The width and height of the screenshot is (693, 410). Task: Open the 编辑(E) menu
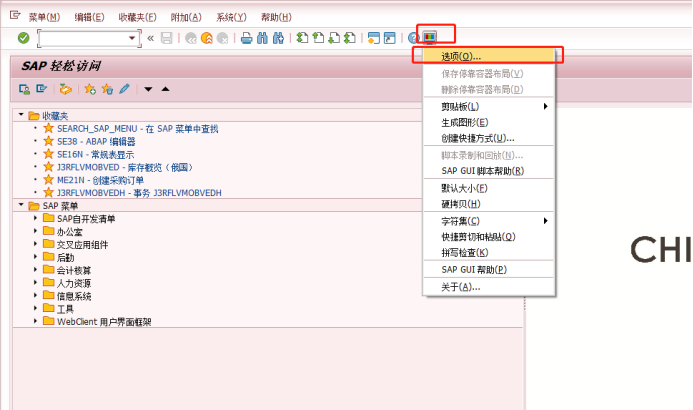tap(89, 17)
